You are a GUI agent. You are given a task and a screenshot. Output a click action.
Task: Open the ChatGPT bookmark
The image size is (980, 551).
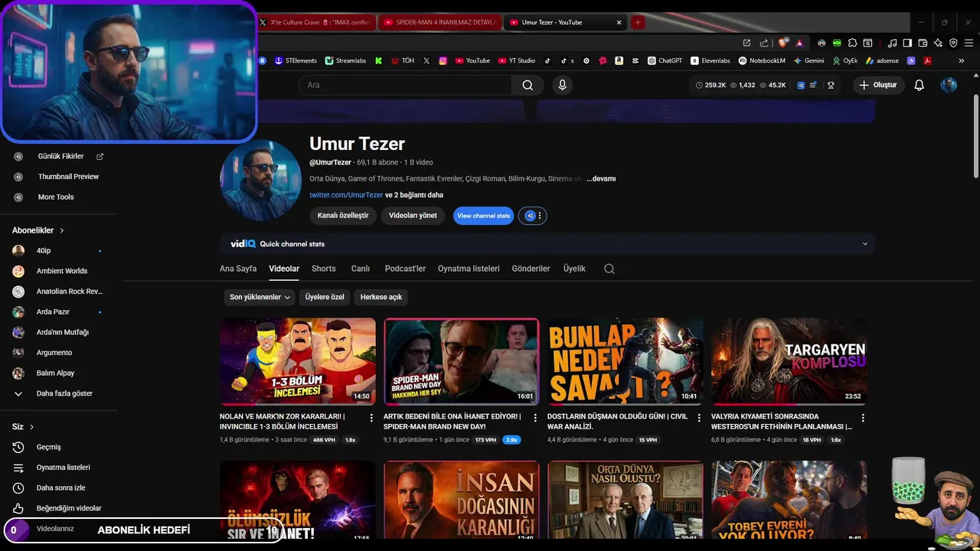click(x=665, y=60)
